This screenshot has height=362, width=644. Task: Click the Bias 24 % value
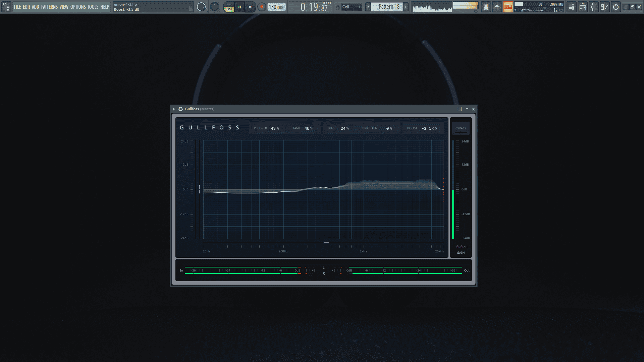(x=345, y=128)
